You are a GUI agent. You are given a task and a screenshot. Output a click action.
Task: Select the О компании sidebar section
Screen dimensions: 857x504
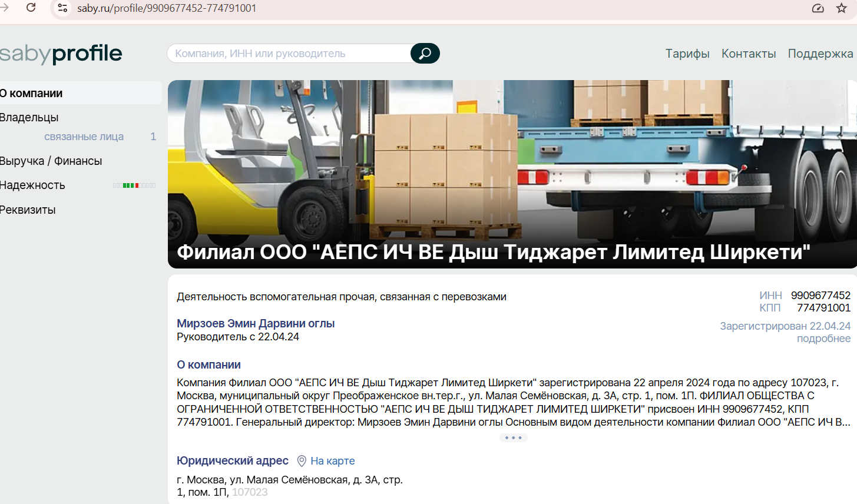(x=81, y=93)
